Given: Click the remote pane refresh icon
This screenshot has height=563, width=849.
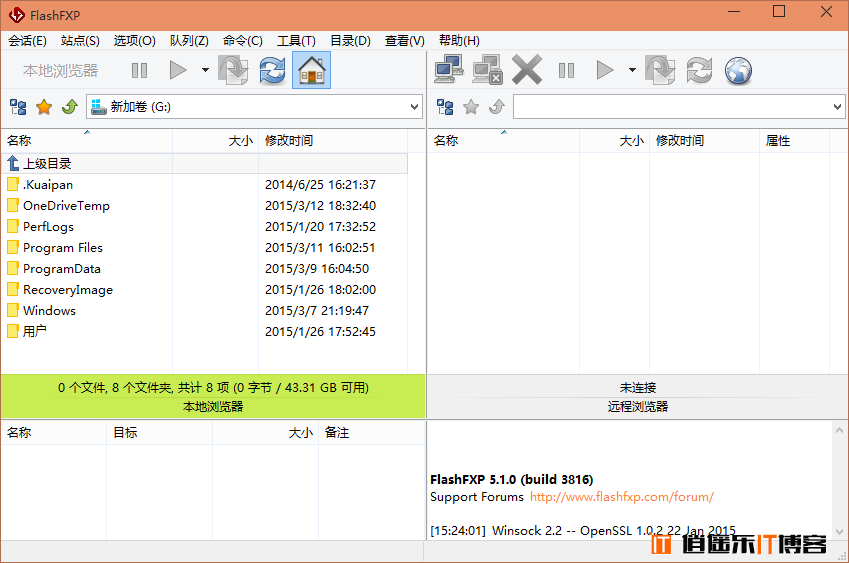Looking at the screenshot, I should click(x=699, y=70).
